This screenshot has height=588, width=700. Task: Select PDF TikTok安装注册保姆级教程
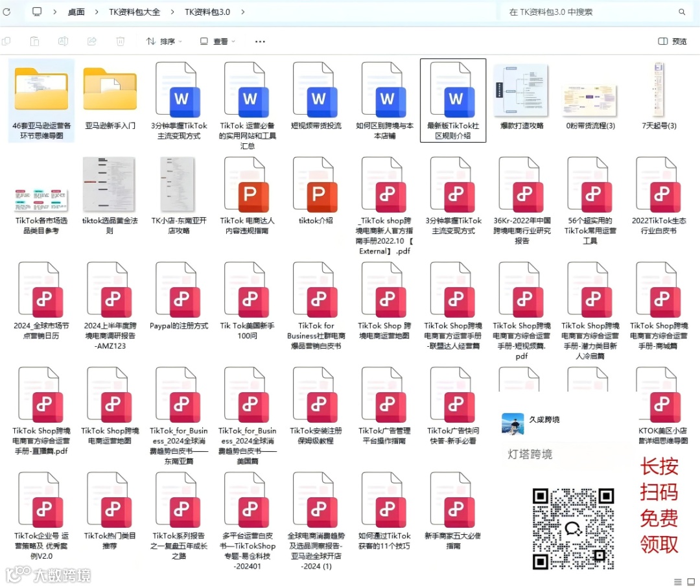click(x=316, y=405)
